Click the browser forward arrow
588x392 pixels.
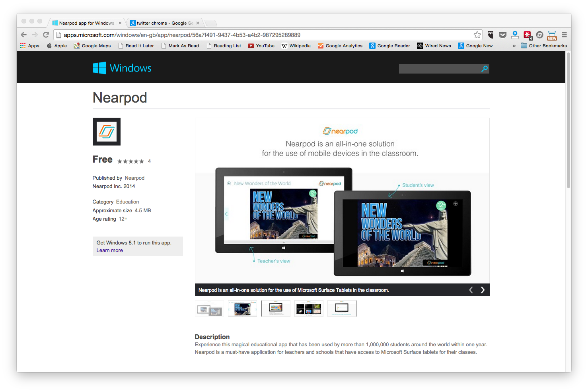35,35
